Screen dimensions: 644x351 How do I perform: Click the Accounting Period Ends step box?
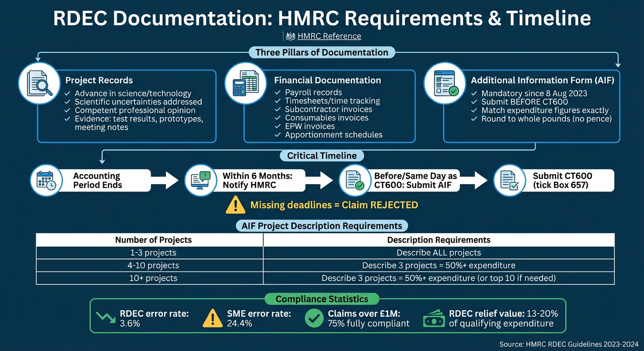point(105,181)
